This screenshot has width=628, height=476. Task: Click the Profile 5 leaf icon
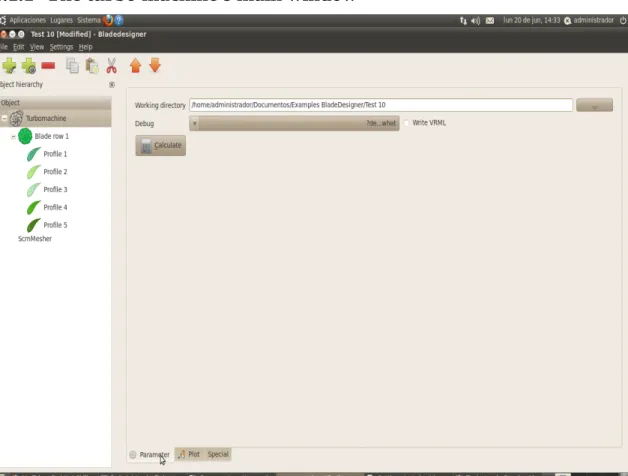click(x=34, y=225)
